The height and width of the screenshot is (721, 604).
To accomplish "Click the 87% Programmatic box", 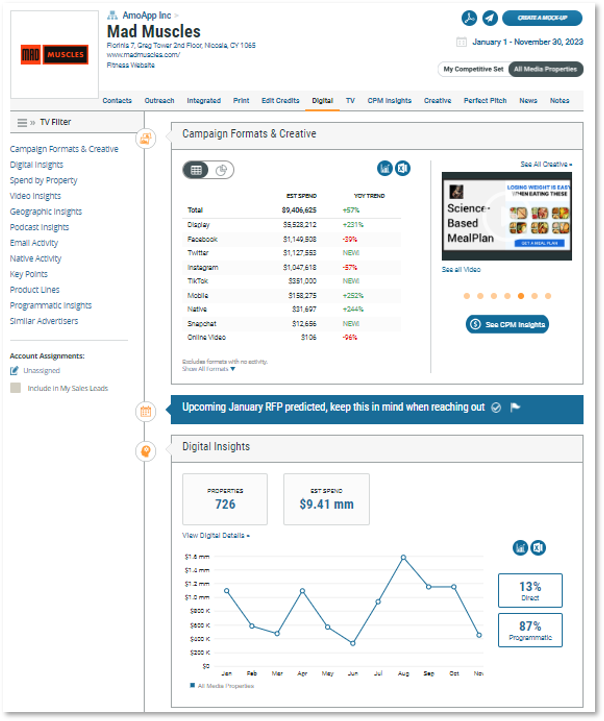I will [530, 630].
